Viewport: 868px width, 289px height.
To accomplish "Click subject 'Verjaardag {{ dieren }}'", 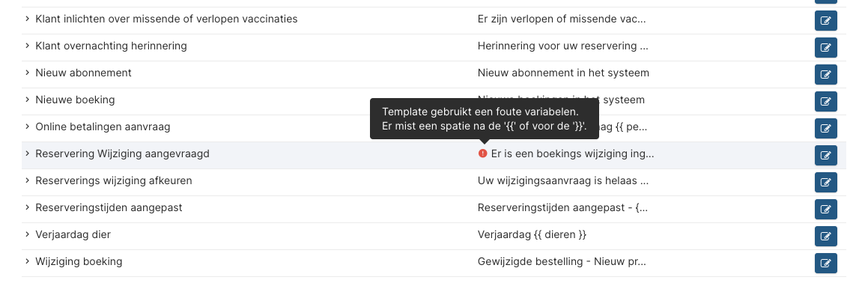I will (532, 235).
